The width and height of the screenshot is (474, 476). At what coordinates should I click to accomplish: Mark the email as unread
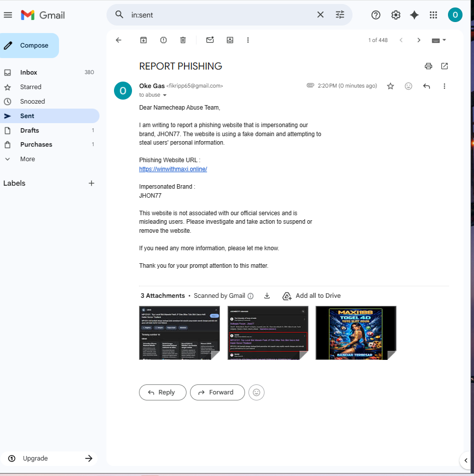tap(210, 40)
